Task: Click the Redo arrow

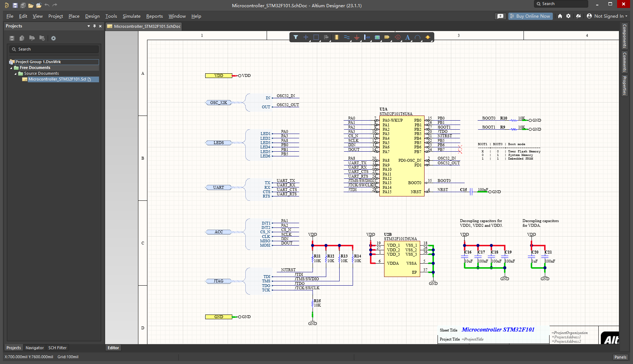Action: click(x=55, y=5)
